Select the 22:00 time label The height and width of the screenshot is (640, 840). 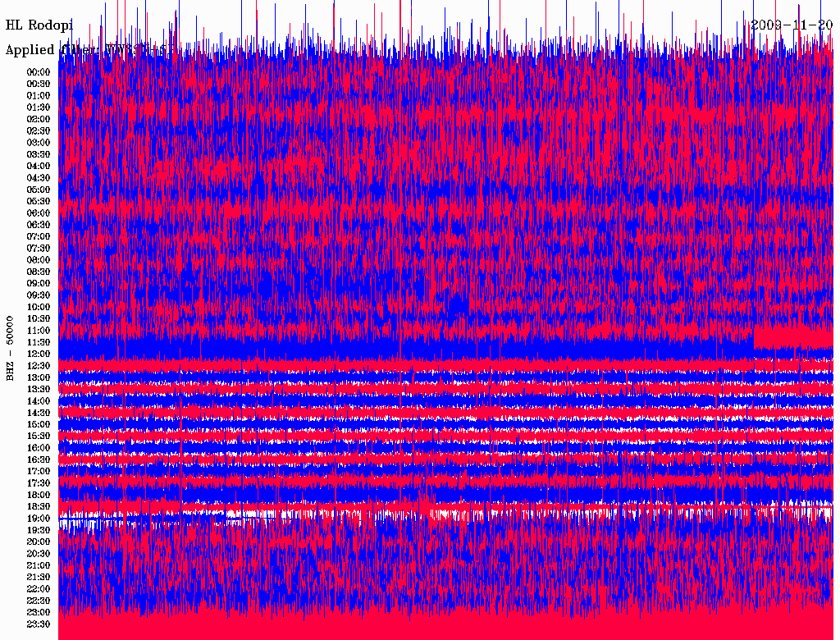tap(39, 588)
